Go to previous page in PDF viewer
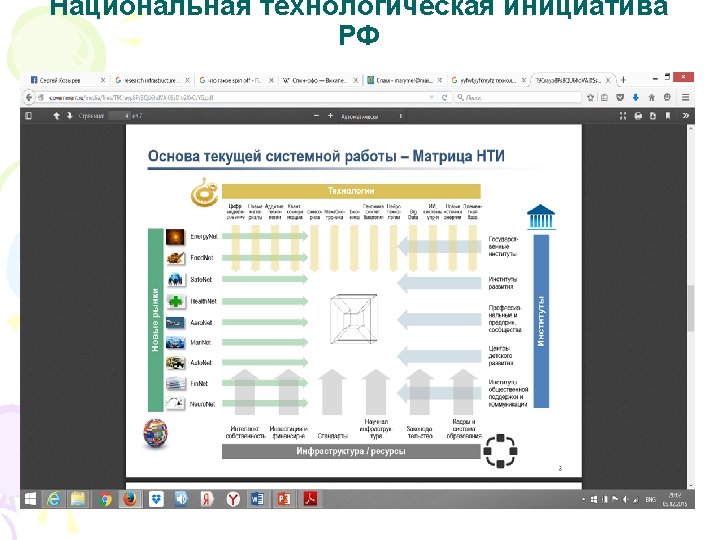720x540 pixels. (56, 116)
